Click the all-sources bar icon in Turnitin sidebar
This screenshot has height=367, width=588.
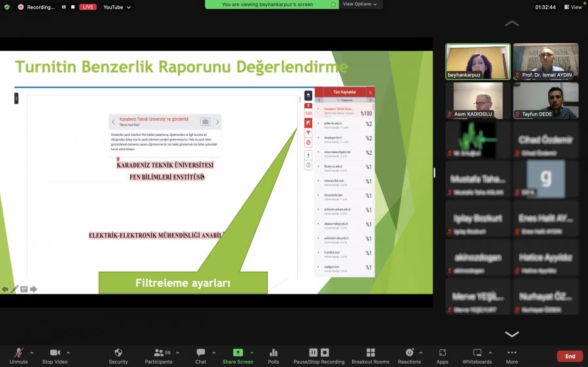pyautogui.click(x=308, y=123)
